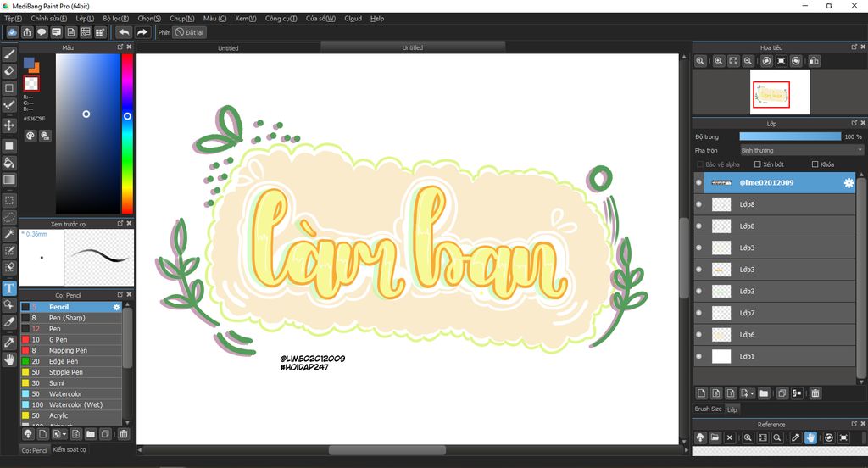This screenshot has height=468, width=868.
Task: Create new layer folder
Action: (764, 393)
